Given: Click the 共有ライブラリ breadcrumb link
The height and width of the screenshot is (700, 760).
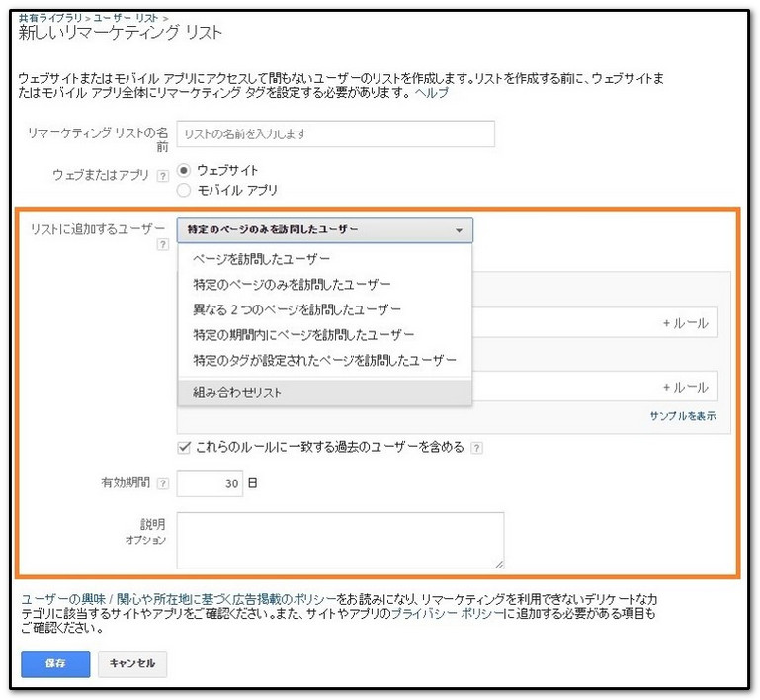Looking at the screenshot, I should [50, 18].
